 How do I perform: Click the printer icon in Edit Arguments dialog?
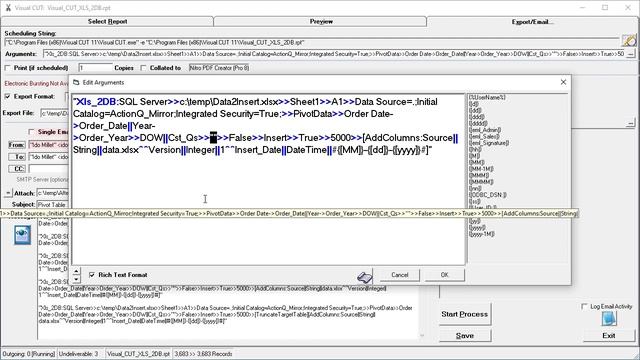364,278
